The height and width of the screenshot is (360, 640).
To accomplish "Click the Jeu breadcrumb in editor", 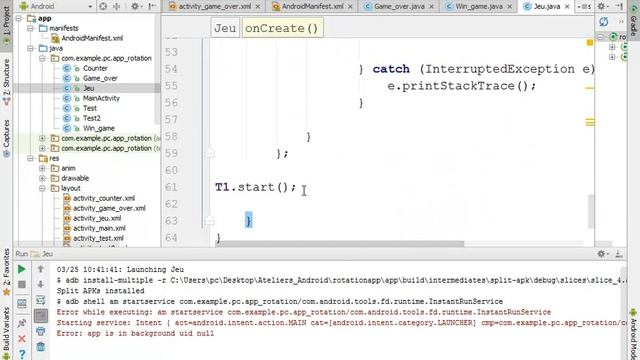I will point(225,28).
